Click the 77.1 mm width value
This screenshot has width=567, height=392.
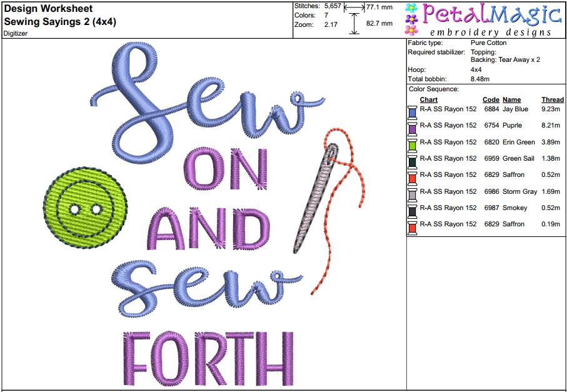point(379,7)
